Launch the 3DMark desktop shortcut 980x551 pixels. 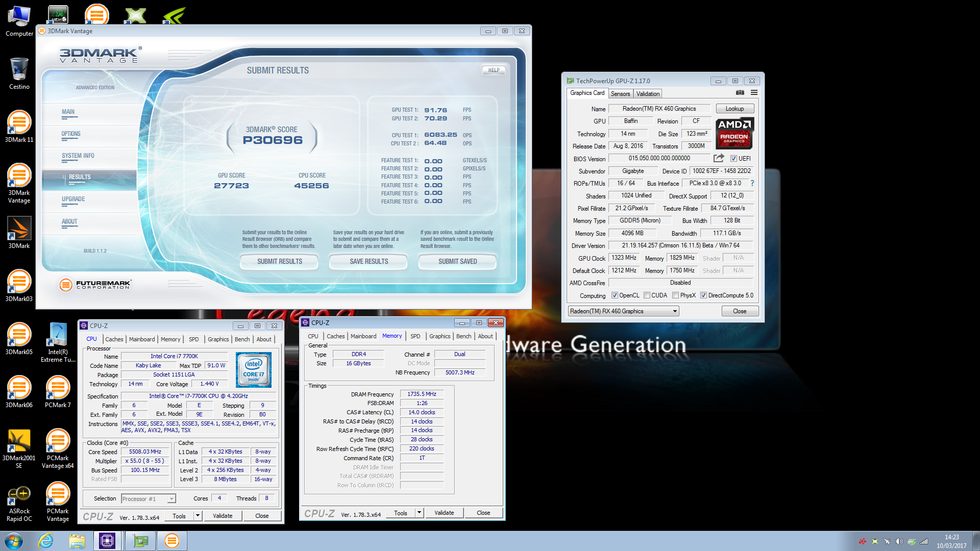tap(19, 232)
